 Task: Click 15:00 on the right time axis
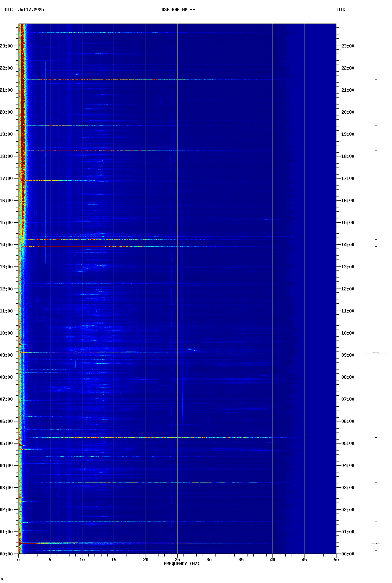(348, 223)
